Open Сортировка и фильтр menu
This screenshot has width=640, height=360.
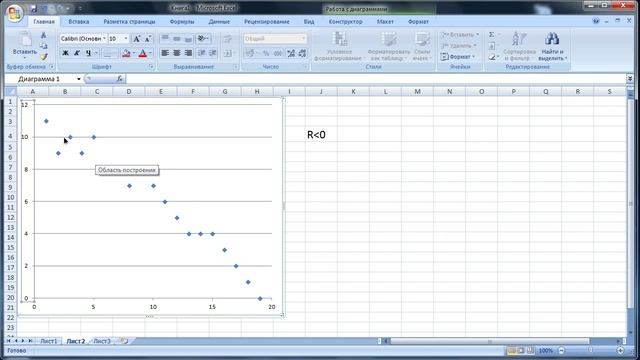tap(519, 46)
